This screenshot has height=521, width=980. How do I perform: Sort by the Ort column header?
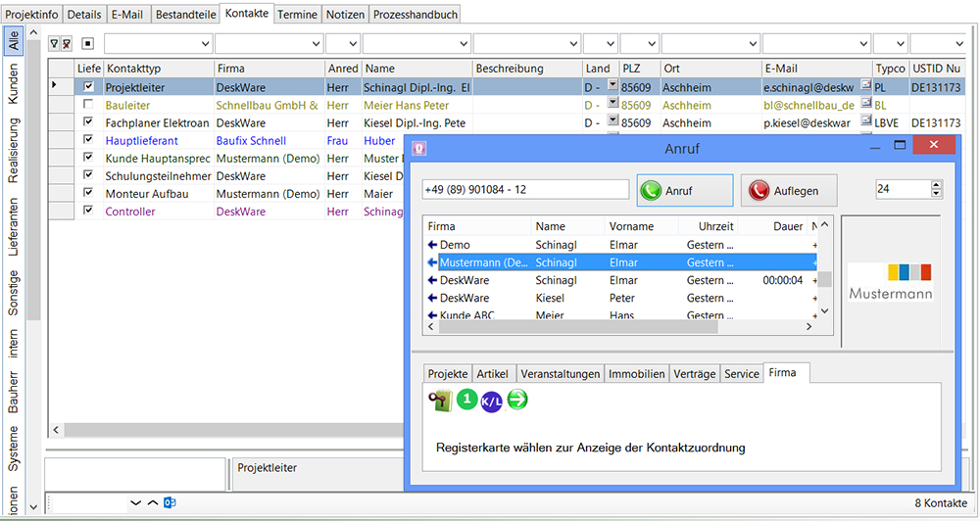coord(710,69)
